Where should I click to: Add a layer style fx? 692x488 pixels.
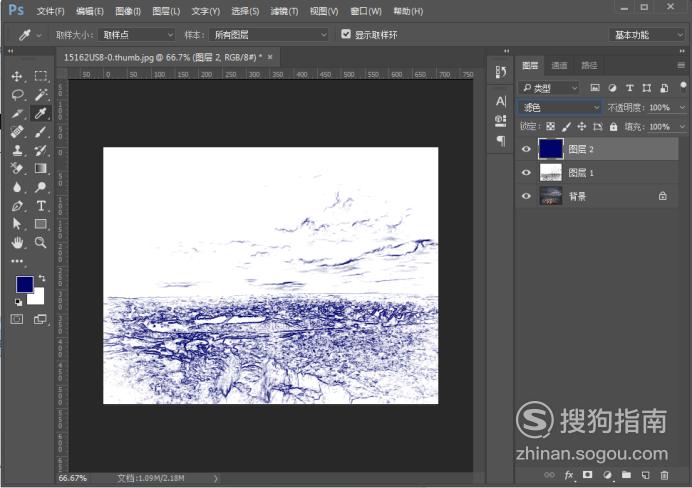tap(569, 475)
